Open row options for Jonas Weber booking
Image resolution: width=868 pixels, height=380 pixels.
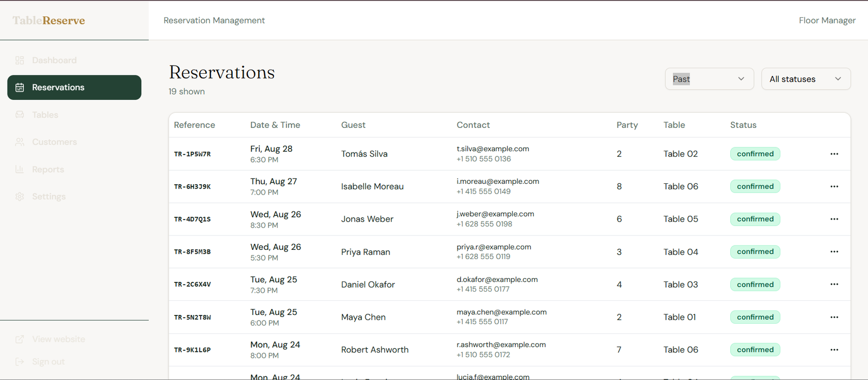tap(834, 219)
